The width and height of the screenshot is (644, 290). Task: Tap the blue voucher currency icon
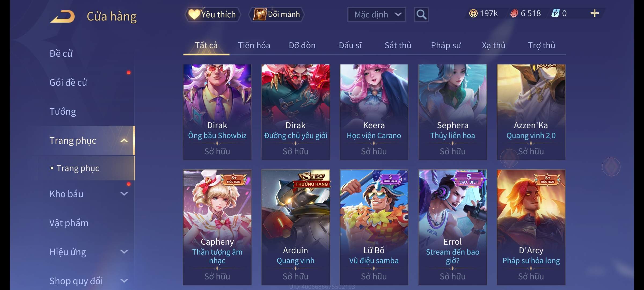pyautogui.click(x=555, y=13)
